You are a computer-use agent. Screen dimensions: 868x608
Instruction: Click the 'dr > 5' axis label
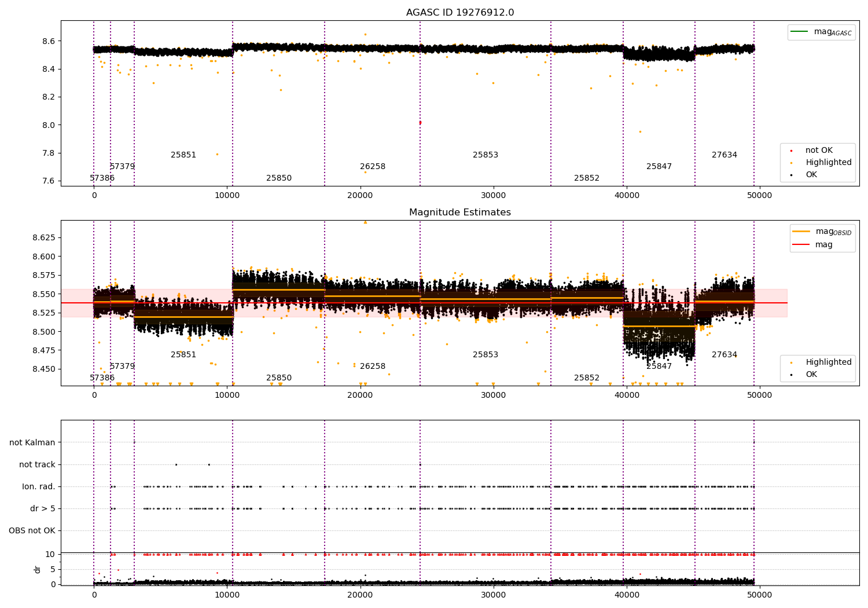[x=43, y=509]
